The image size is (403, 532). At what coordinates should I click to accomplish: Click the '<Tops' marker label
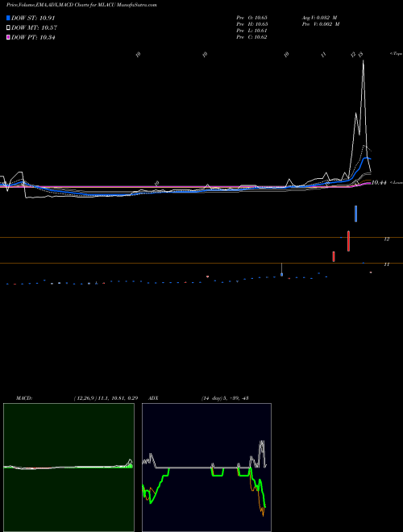pos(396,54)
